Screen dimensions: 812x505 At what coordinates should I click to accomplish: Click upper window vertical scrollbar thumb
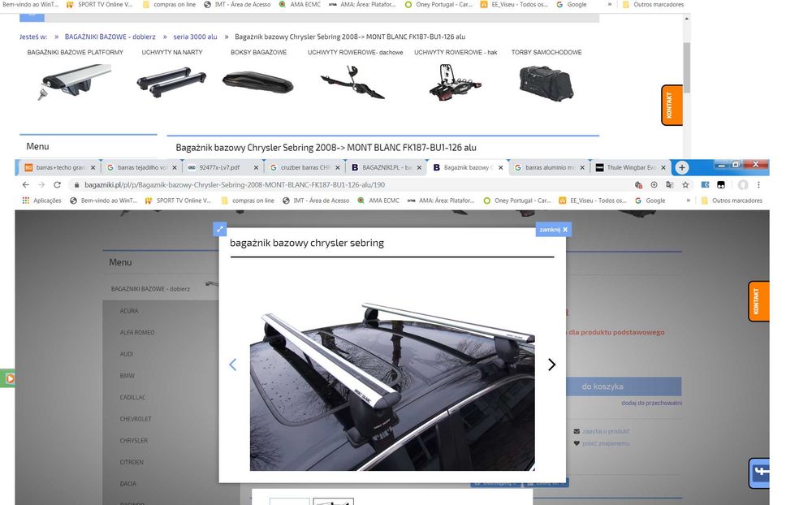[687, 67]
